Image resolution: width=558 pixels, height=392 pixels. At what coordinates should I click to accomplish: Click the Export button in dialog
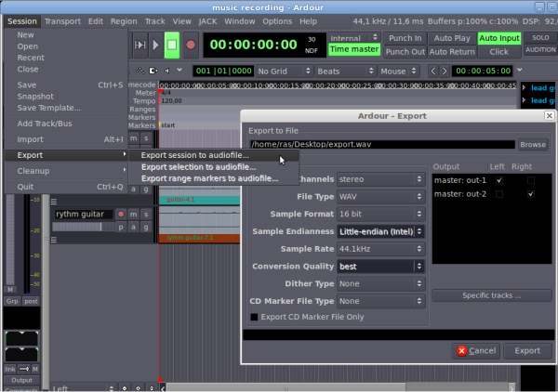click(527, 351)
